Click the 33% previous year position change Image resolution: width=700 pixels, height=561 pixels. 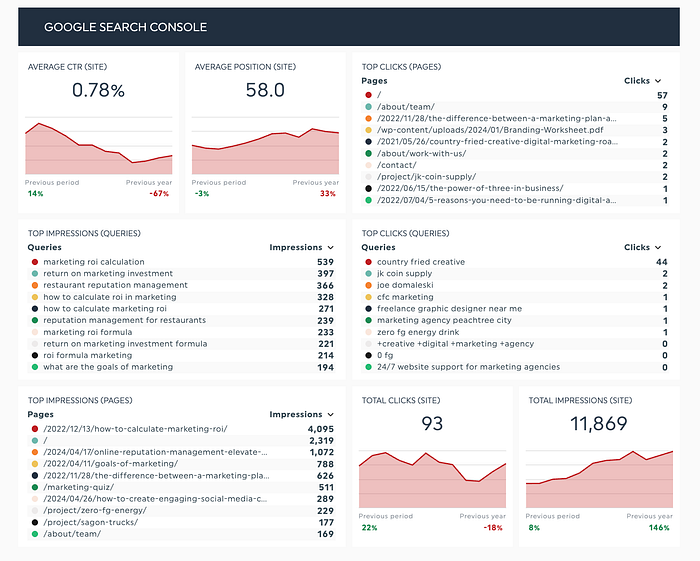pos(328,194)
